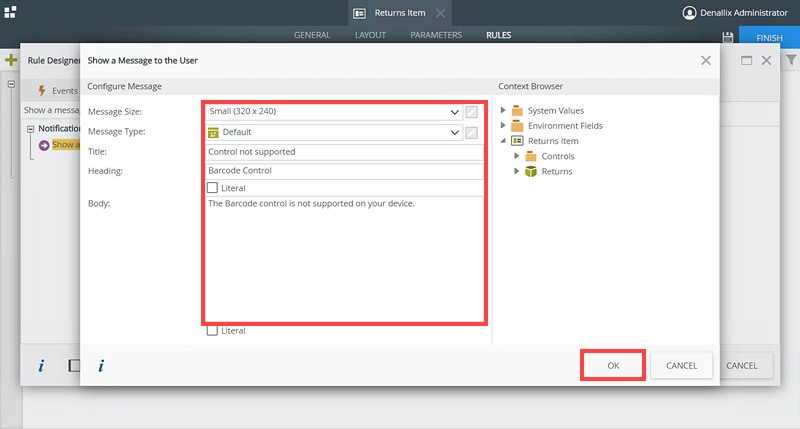
Task: Click the green plus add icon
Action: point(11,60)
